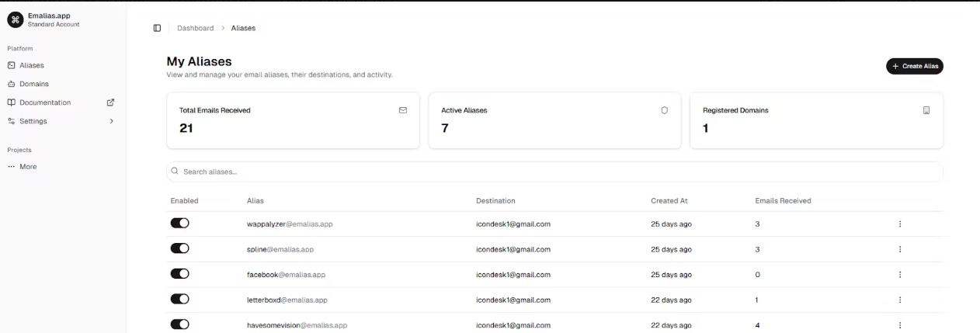
Task: Click "25 days ago" in wappalyzer row
Action: tap(671, 224)
